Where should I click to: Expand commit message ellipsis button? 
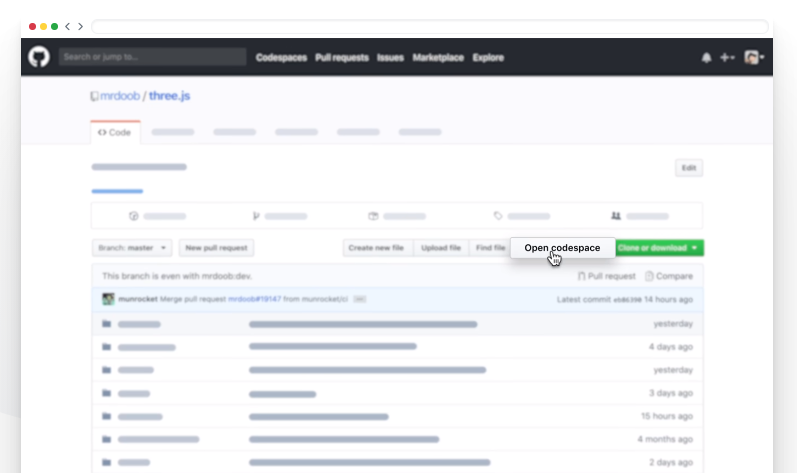359,299
